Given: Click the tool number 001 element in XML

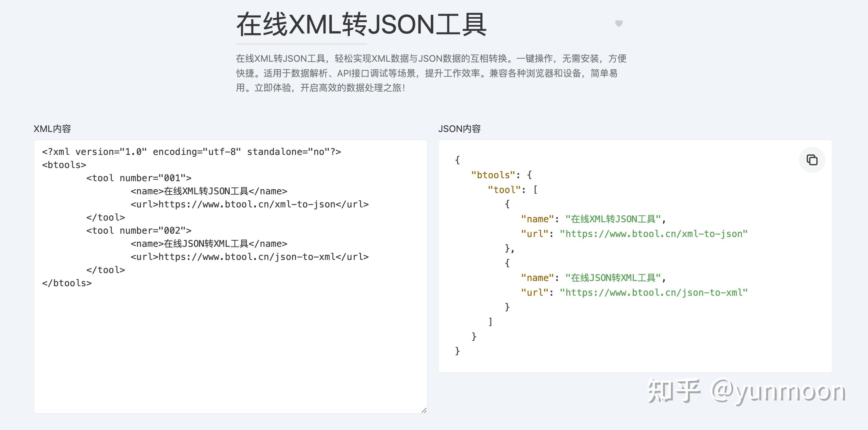Looking at the screenshot, I should (x=139, y=178).
